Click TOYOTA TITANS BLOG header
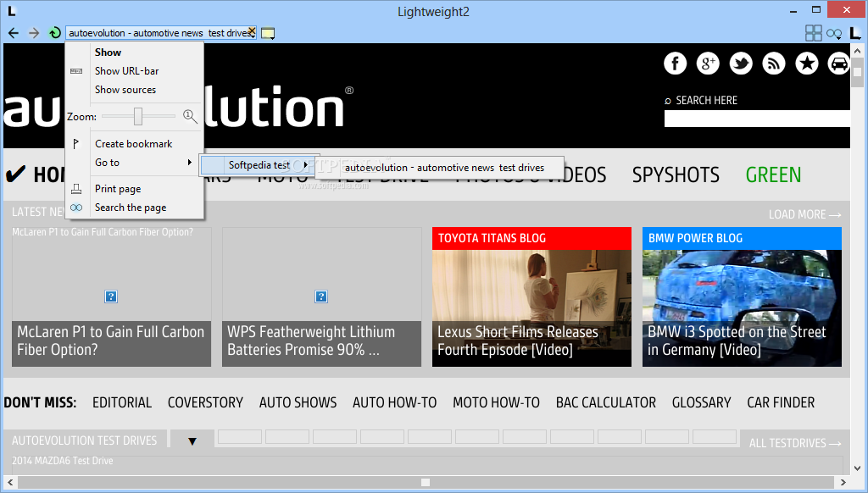Screen dimensions: 868x493 (531, 239)
